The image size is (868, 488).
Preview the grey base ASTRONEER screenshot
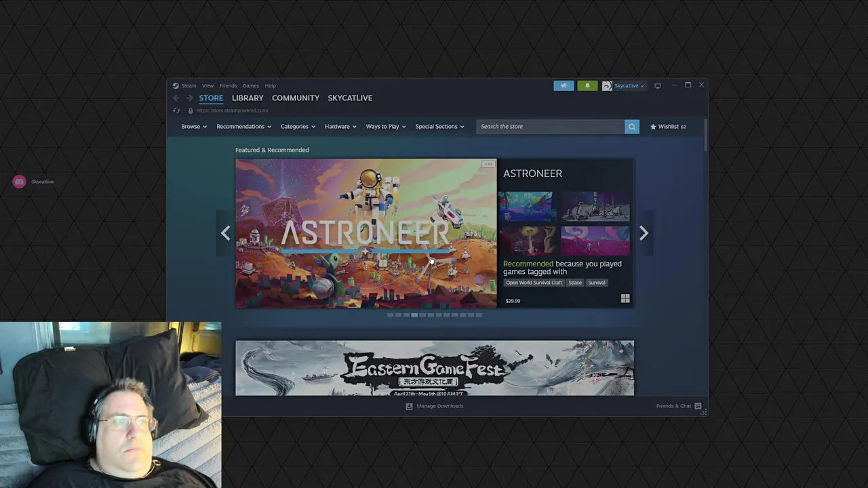point(595,206)
